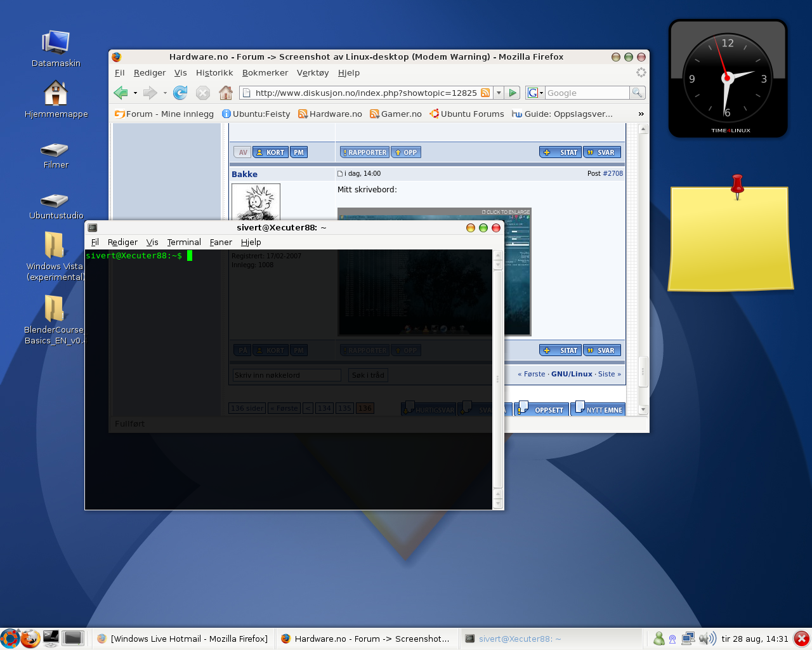Viewport: 812px width, 650px height.
Task: Open the Firefox home page icon
Action: point(226,93)
